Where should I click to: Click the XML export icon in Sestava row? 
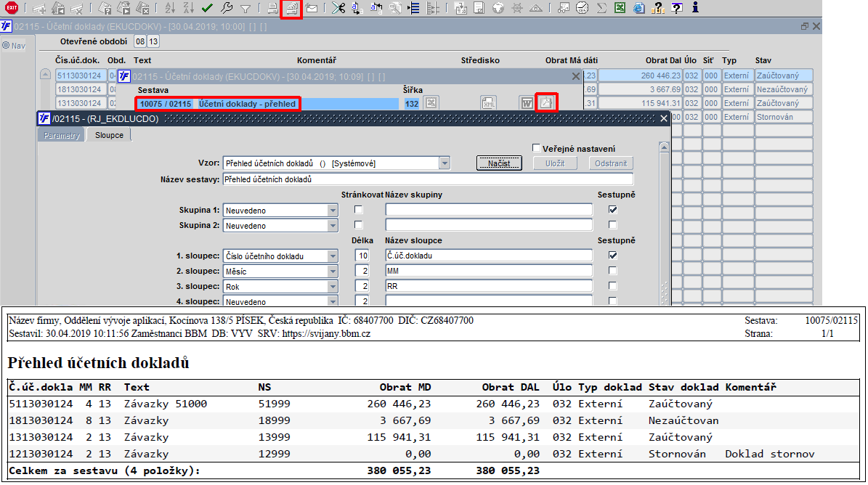tap(488, 103)
